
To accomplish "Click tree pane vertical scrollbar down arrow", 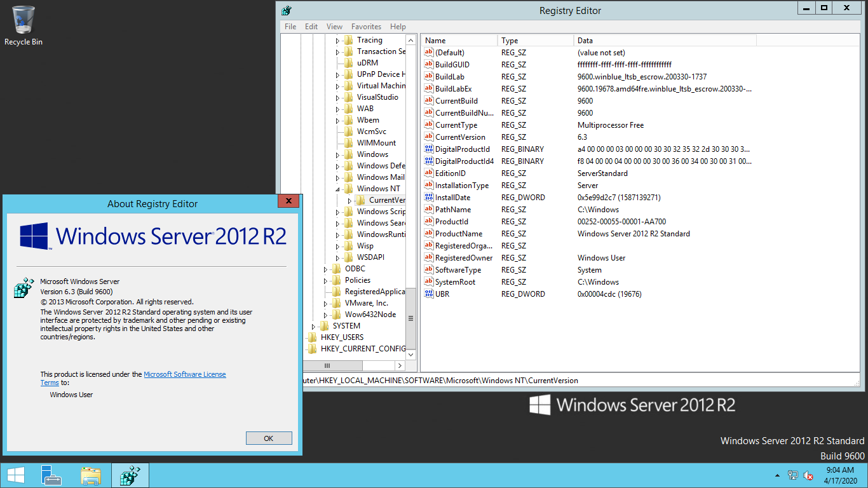I will click(x=410, y=355).
